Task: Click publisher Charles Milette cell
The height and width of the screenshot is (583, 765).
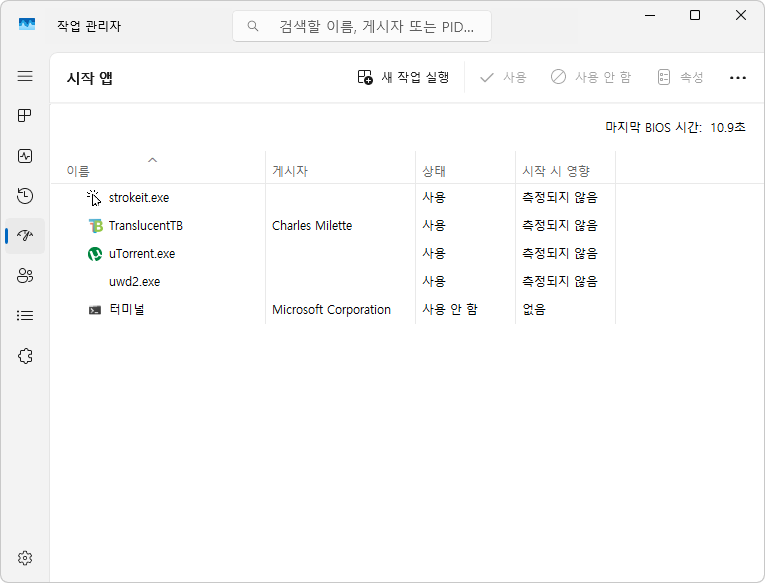Action: (x=312, y=226)
